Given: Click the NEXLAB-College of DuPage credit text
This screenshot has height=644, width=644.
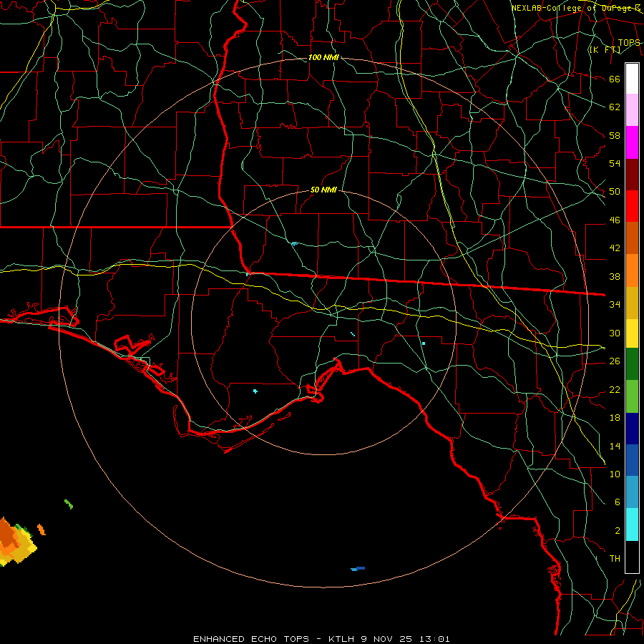Looking at the screenshot, I should point(576,8).
